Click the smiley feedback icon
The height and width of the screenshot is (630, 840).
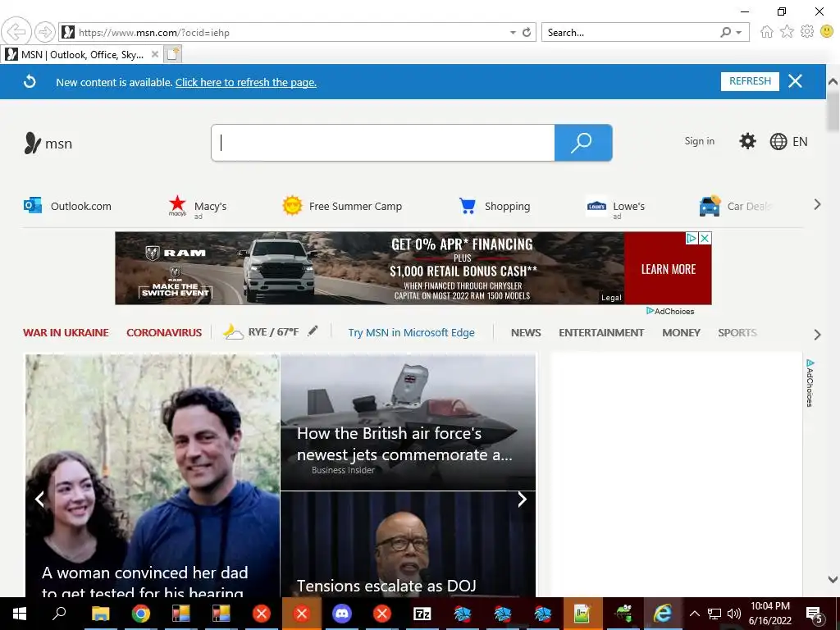click(x=827, y=32)
